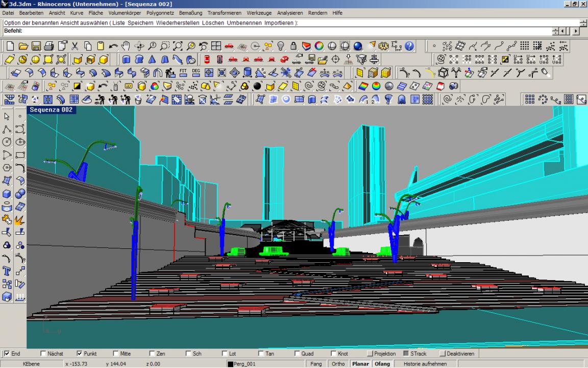
Task: Tick the Lot object snap checkbox
Action: 225,354
